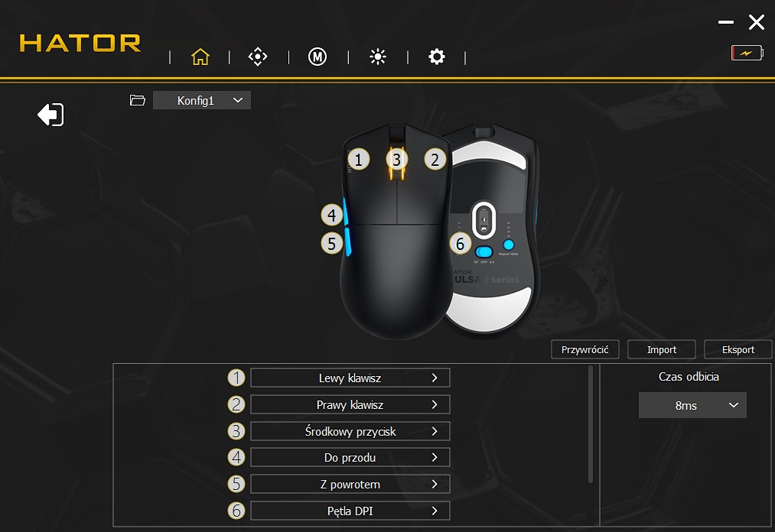The height and width of the screenshot is (532, 775).
Task: Click the Import button
Action: click(x=661, y=349)
